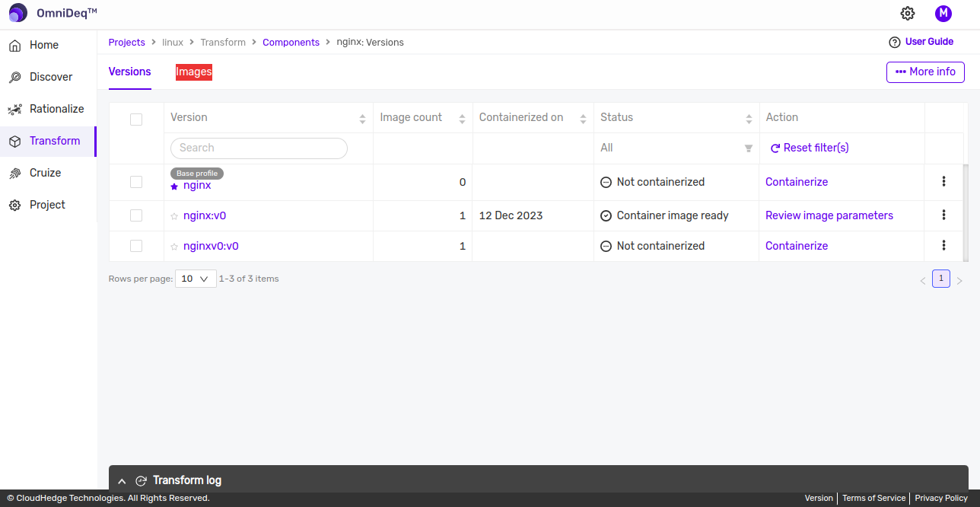Viewport: 980px width, 507px height.
Task: Star the nginxv0:v0 version
Action: (174, 247)
